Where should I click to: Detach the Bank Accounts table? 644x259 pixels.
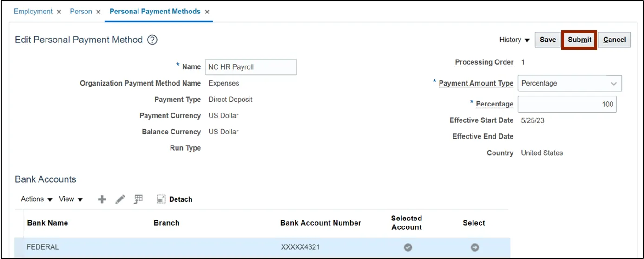[175, 199]
